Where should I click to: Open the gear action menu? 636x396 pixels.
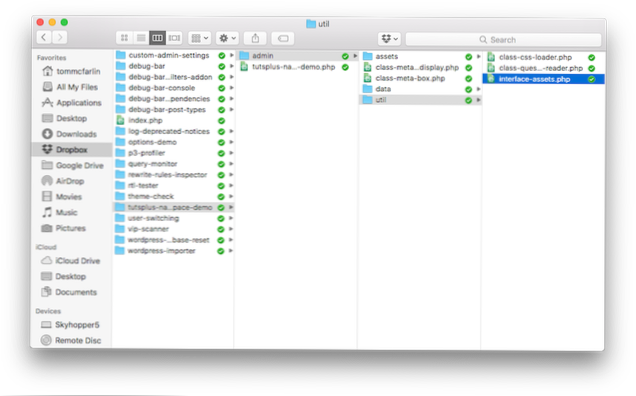coord(227,38)
